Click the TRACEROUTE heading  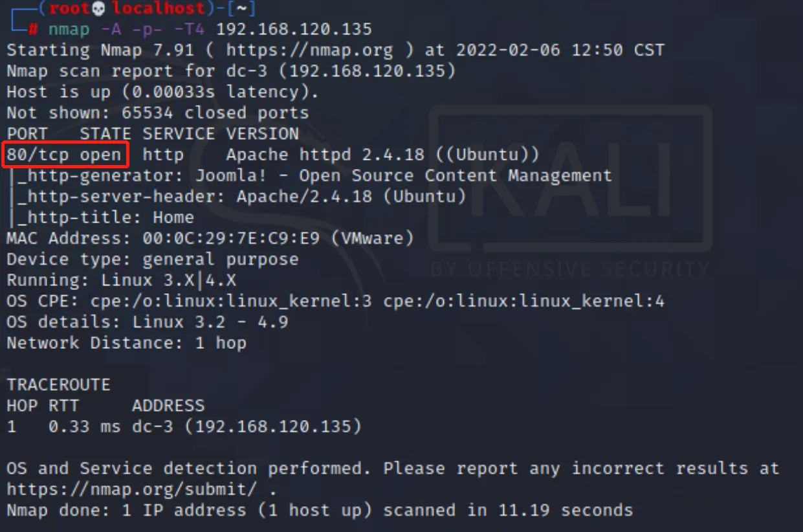pyautogui.click(x=58, y=384)
